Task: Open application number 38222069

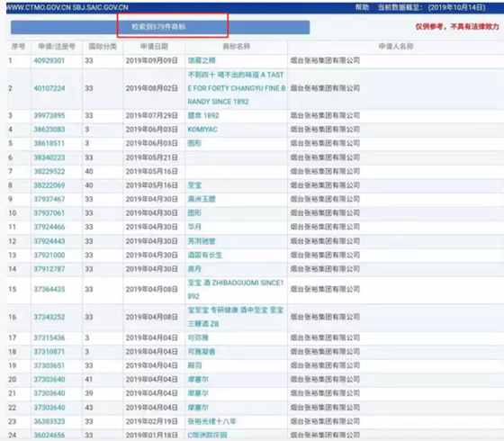Action: coord(49,185)
